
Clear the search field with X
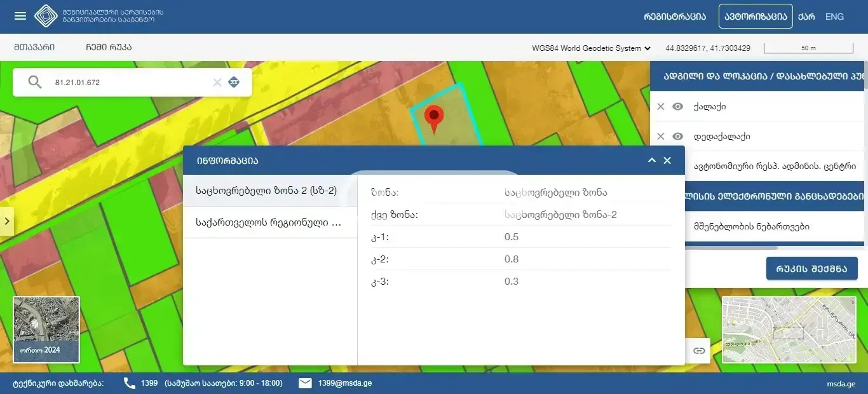click(217, 82)
